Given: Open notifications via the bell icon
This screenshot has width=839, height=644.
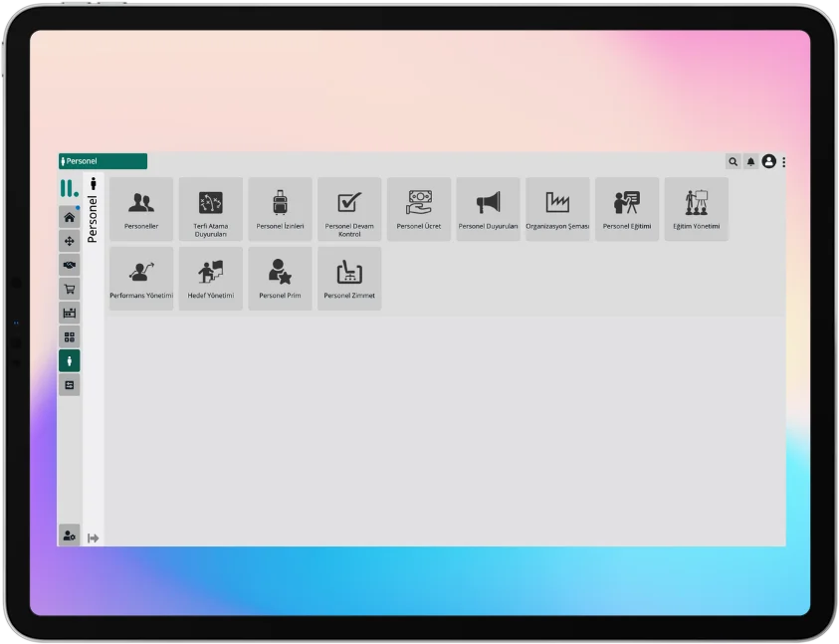Looking at the screenshot, I should tap(751, 161).
